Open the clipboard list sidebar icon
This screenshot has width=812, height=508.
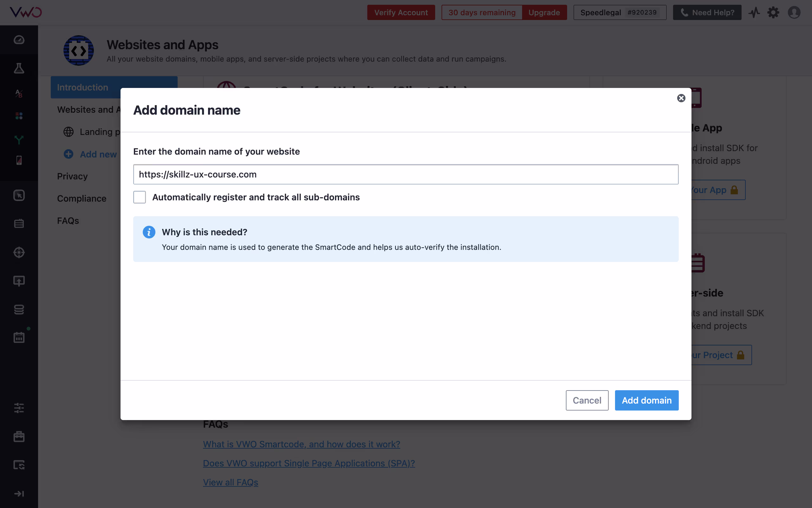(19, 224)
